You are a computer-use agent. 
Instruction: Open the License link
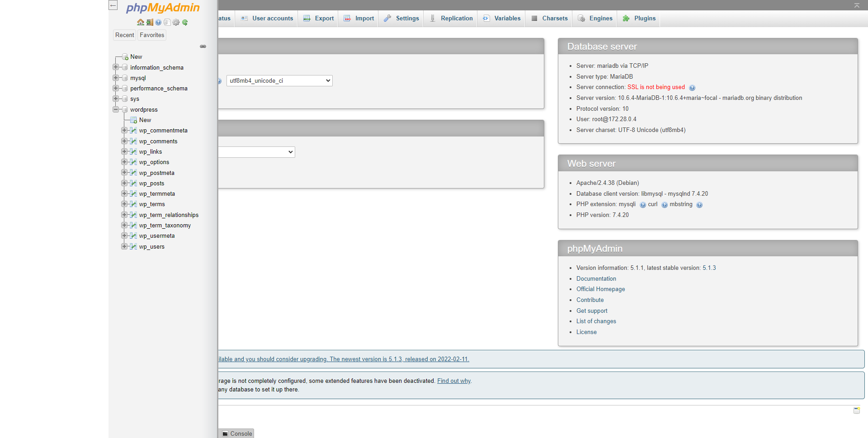586,332
